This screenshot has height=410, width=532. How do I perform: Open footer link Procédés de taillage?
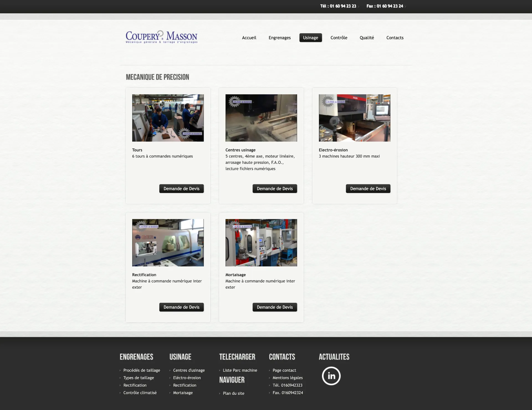tap(142, 370)
